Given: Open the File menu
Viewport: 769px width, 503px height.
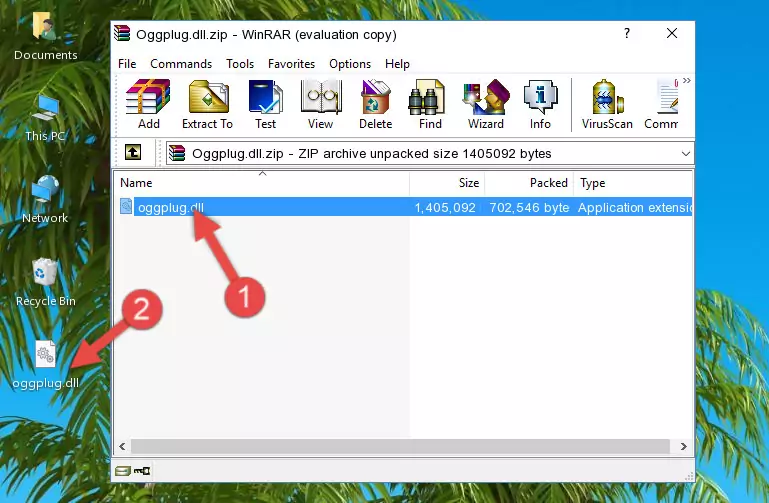Looking at the screenshot, I should (127, 64).
